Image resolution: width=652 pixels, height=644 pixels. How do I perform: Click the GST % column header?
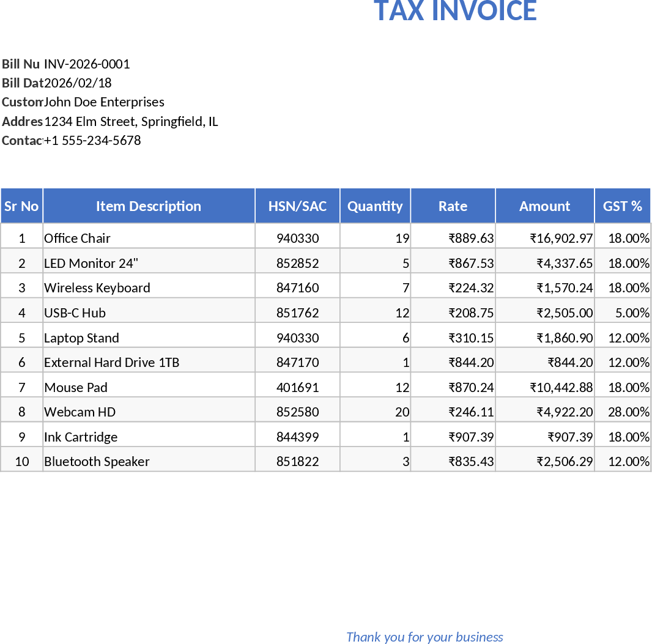622,206
